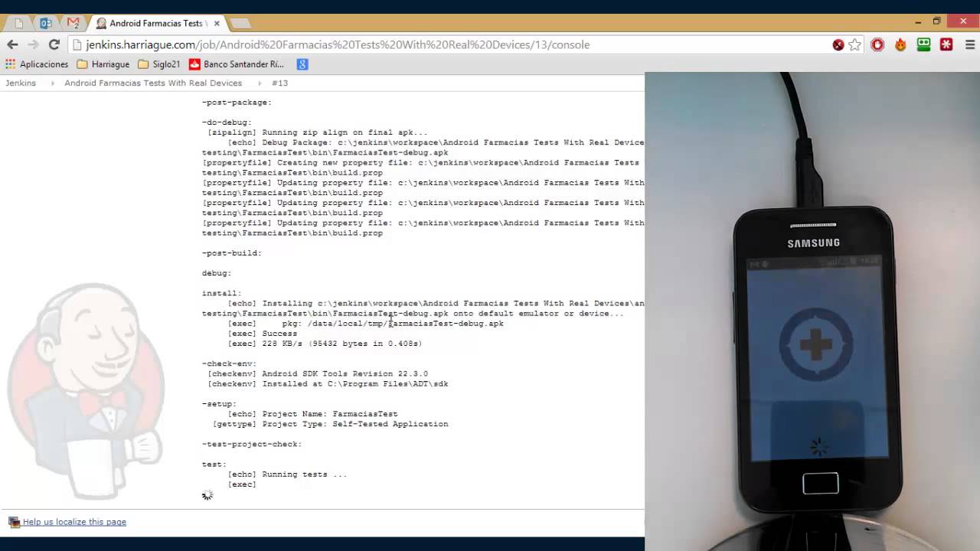Open site info page icon in address bar
This screenshot has height=551, width=980.
click(77, 44)
